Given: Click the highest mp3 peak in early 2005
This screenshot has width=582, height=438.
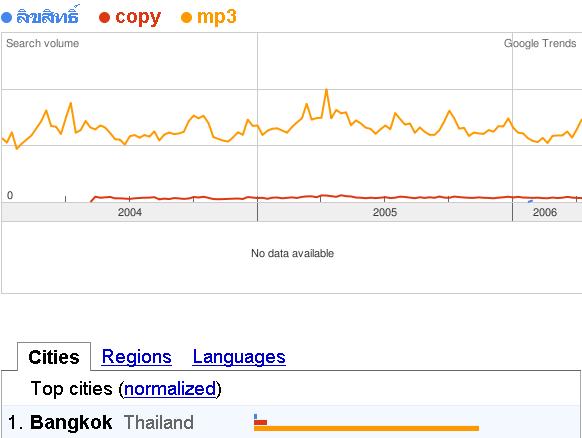Looking at the screenshot, I should (x=326, y=89).
